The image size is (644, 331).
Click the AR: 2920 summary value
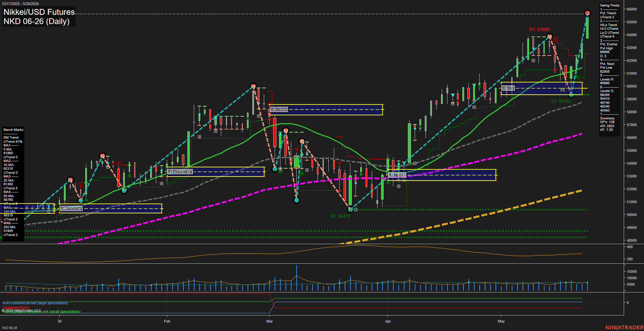(607, 126)
